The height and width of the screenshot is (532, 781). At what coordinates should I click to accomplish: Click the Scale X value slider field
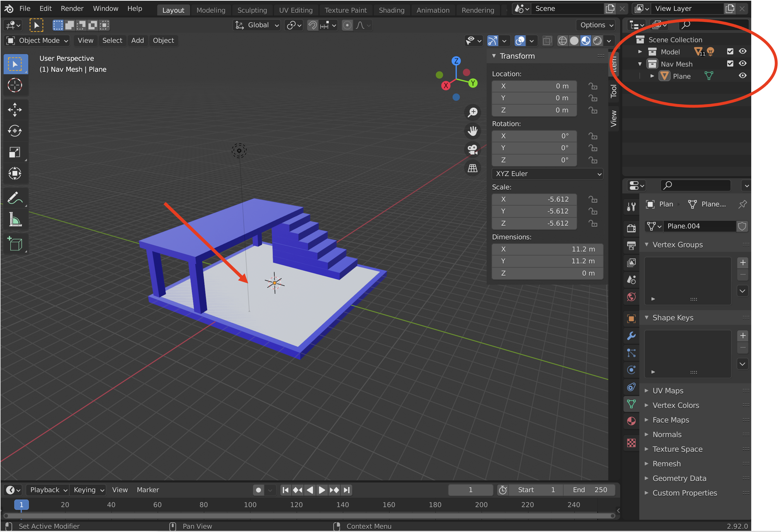click(x=534, y=199)
